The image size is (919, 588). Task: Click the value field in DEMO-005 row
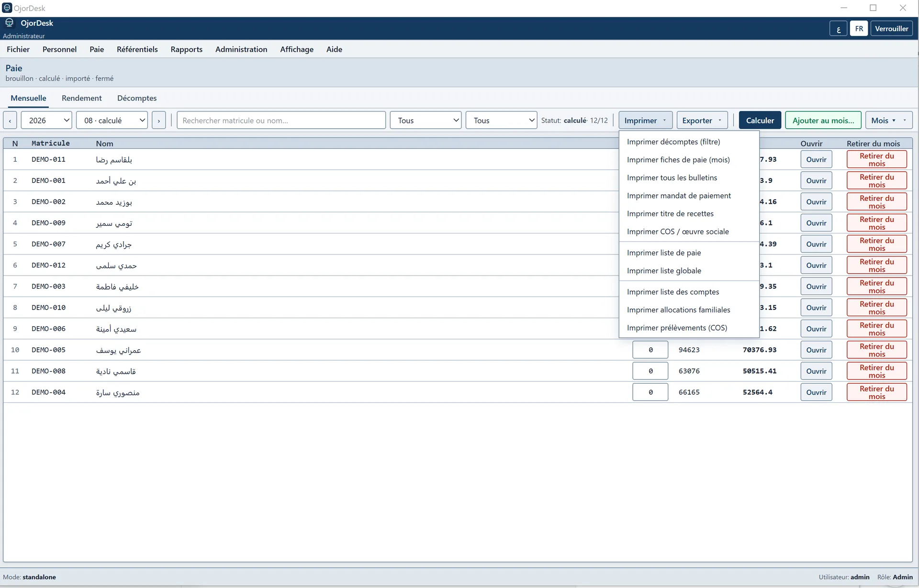coord(650,350)
